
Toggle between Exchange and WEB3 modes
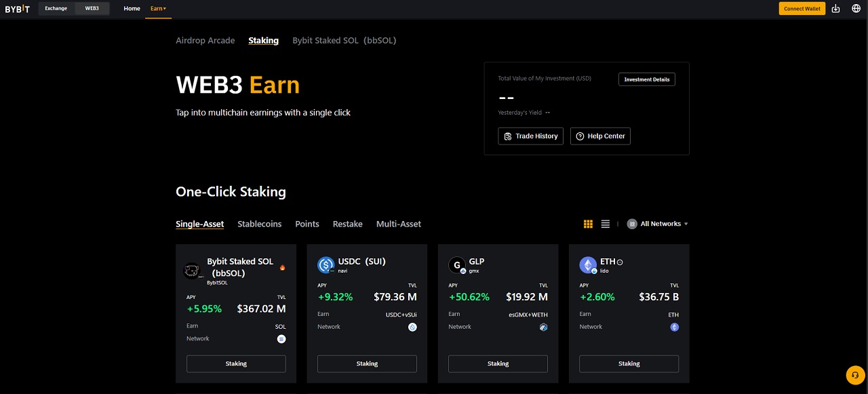(x=75, y=8)
